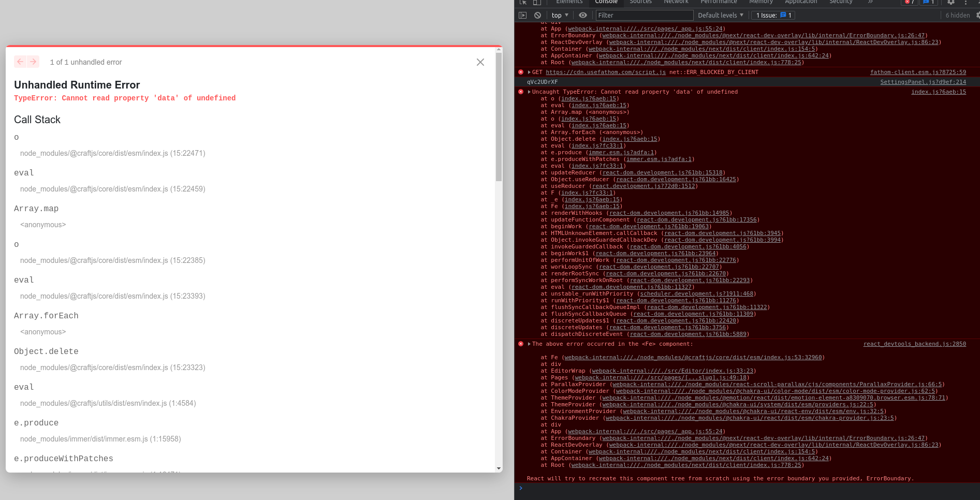Create a live expression with the eye icon
980x500 pixels.
(x=583, y=15)
